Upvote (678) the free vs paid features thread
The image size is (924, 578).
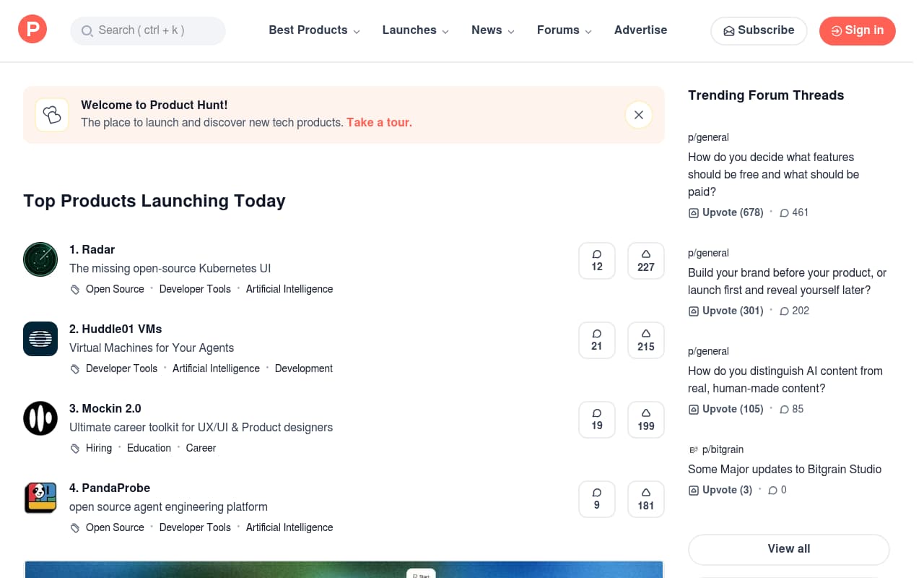[725, 212]
